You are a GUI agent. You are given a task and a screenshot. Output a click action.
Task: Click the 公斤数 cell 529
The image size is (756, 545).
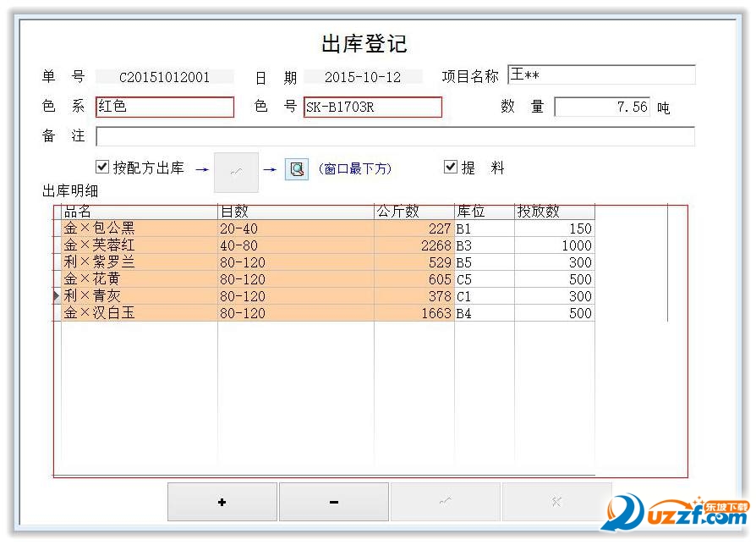pos(414,261)
